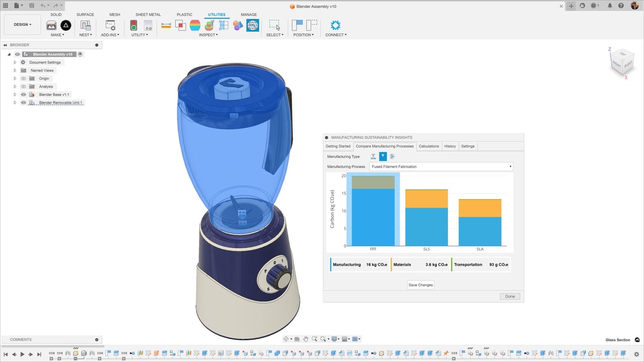Open the Add-Ins scripts icon
The width and height of the screenshot is (644, 362).
pos(110,25)
